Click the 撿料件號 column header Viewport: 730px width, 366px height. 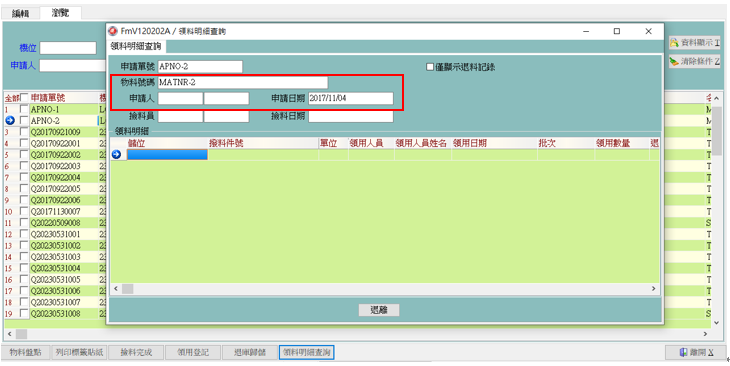click(263, 143)
